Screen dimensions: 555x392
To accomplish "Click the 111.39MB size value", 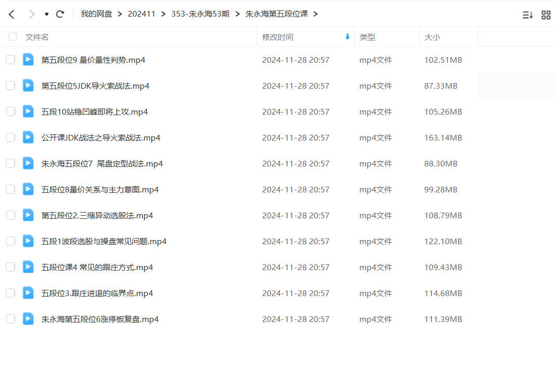I will click(443, 319).
